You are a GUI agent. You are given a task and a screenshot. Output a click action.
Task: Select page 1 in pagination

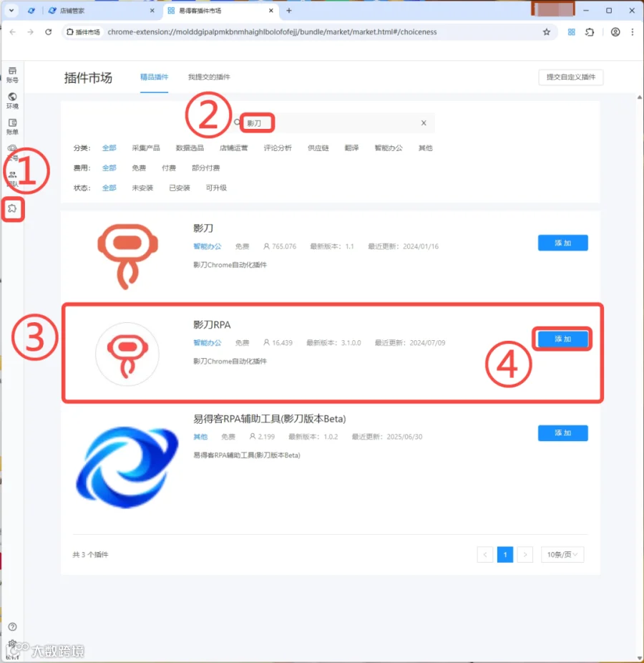pyautogui.click(x=505, y=554)
